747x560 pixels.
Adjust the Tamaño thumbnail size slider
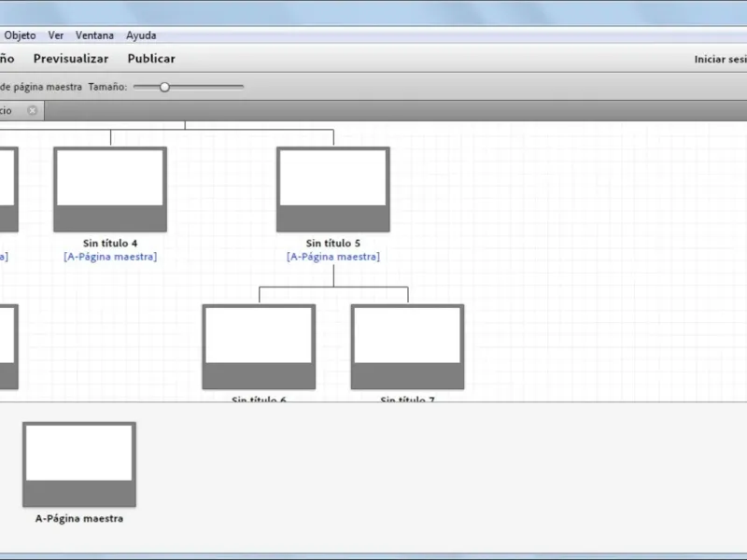[x=165, y=87]
